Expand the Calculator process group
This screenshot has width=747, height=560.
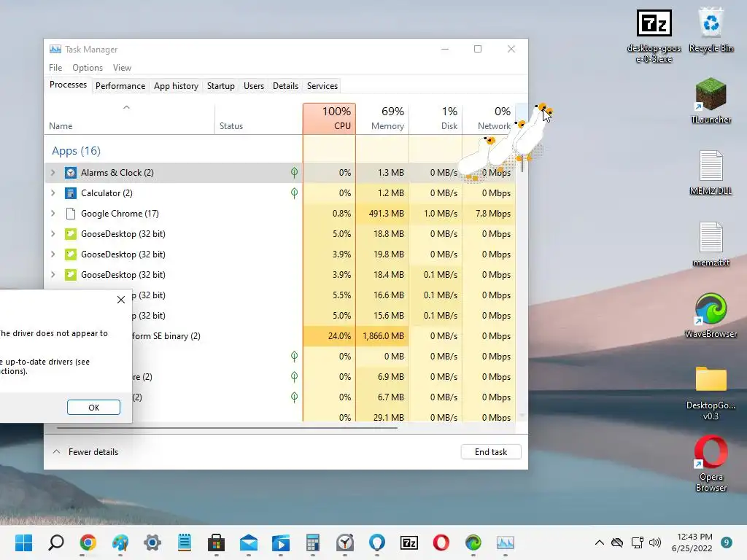pos(53,192)
